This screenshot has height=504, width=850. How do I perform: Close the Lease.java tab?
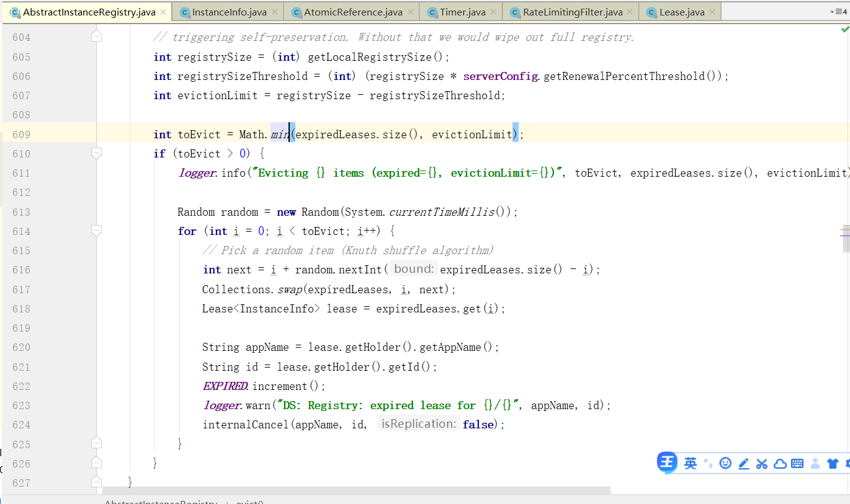coord(713,12)
